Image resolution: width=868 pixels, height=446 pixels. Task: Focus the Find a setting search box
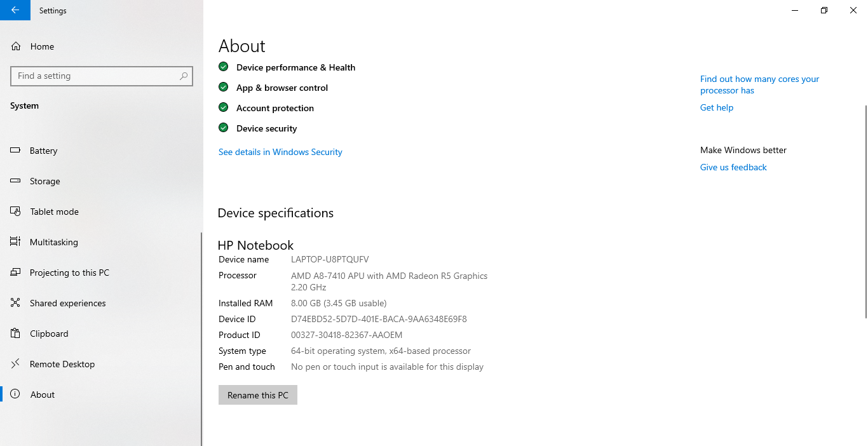tap(95, 76)
